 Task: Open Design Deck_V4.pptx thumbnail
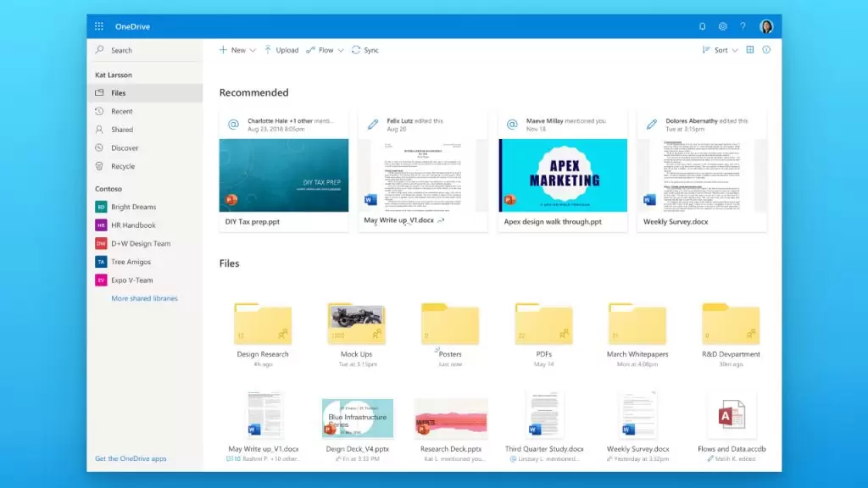click(358, 418)
